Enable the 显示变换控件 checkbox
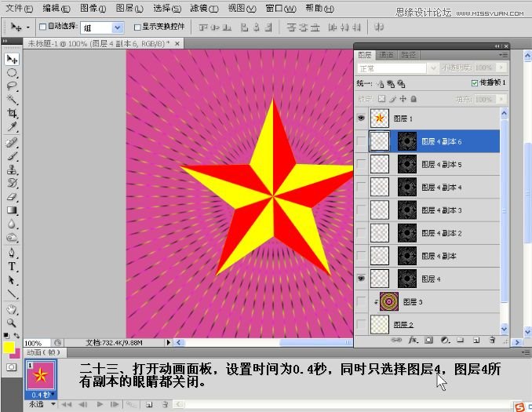This screenshot has height=412, width=532. coord(137,27)
